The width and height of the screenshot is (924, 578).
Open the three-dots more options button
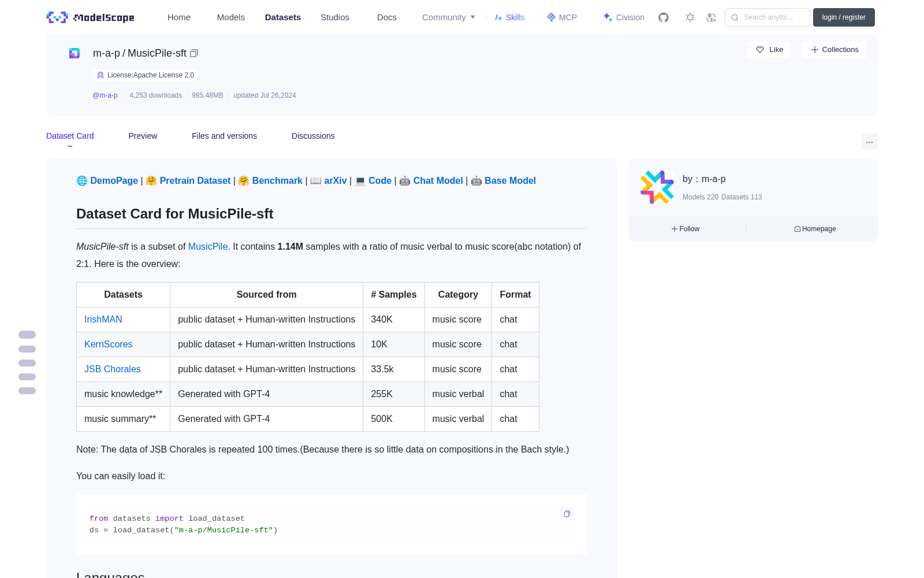pyautogui.click(x=869, y=142)
